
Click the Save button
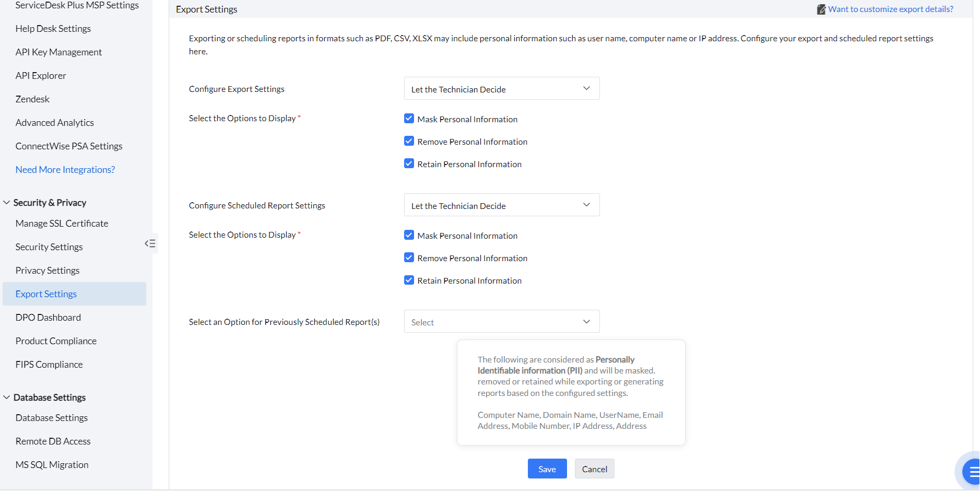point(547,469)
